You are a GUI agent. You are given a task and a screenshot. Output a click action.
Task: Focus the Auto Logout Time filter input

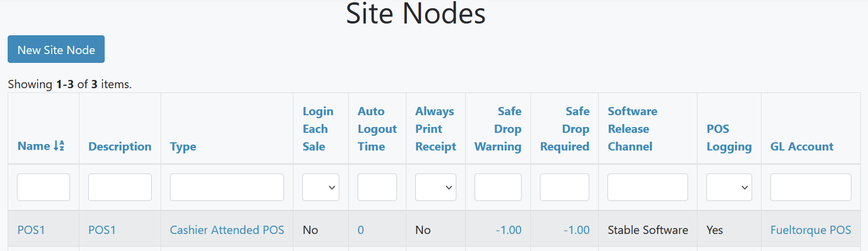(x=377, y=187)
